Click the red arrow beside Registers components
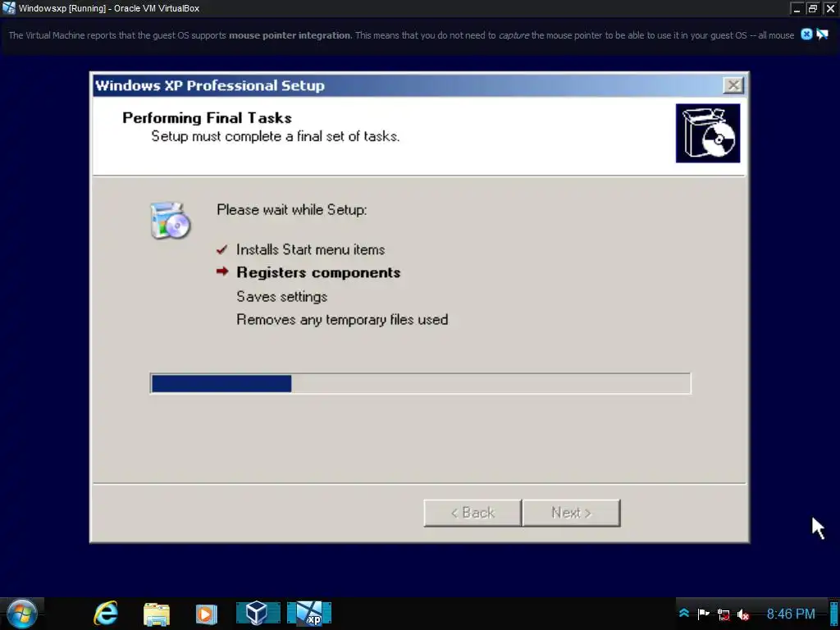This screenshot has height=630, width=840. 222,272
